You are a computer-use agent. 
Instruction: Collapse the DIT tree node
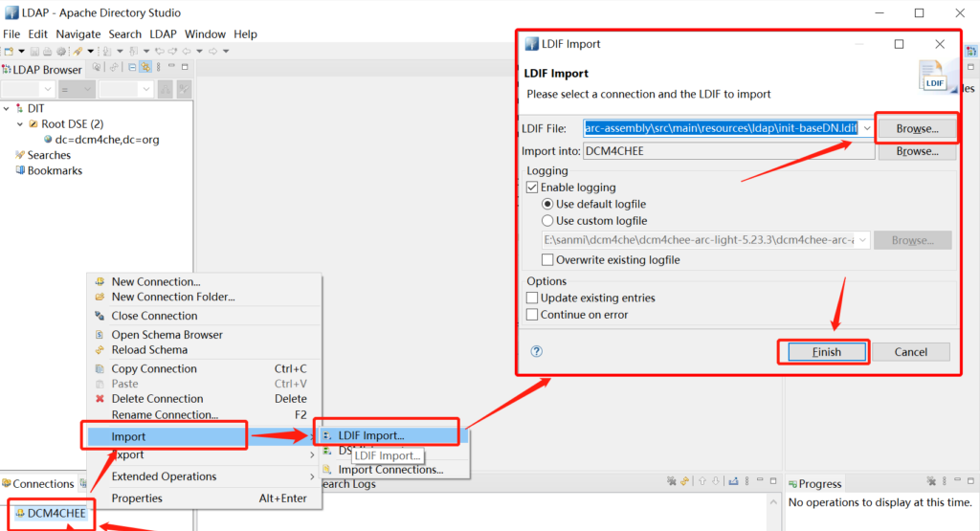7,109
